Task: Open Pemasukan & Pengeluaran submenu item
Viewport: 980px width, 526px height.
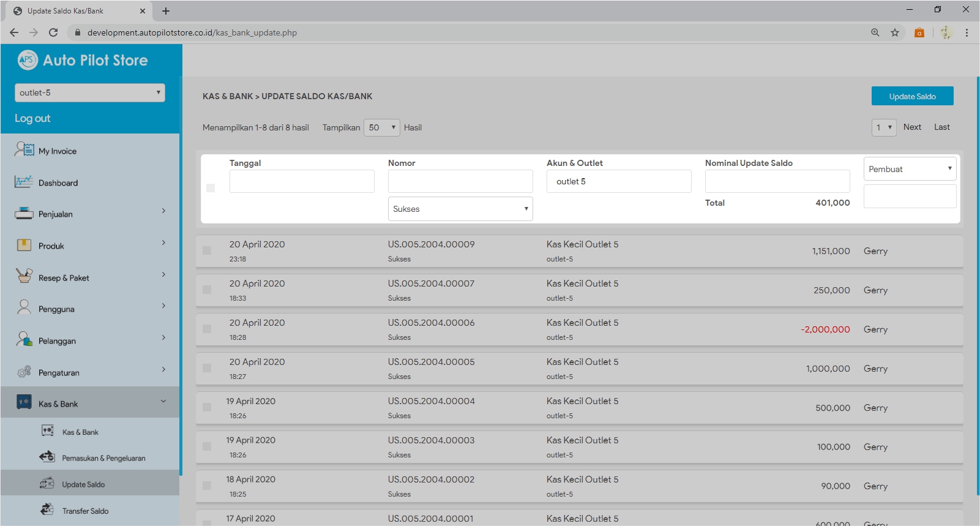Action: click(103, 458)
